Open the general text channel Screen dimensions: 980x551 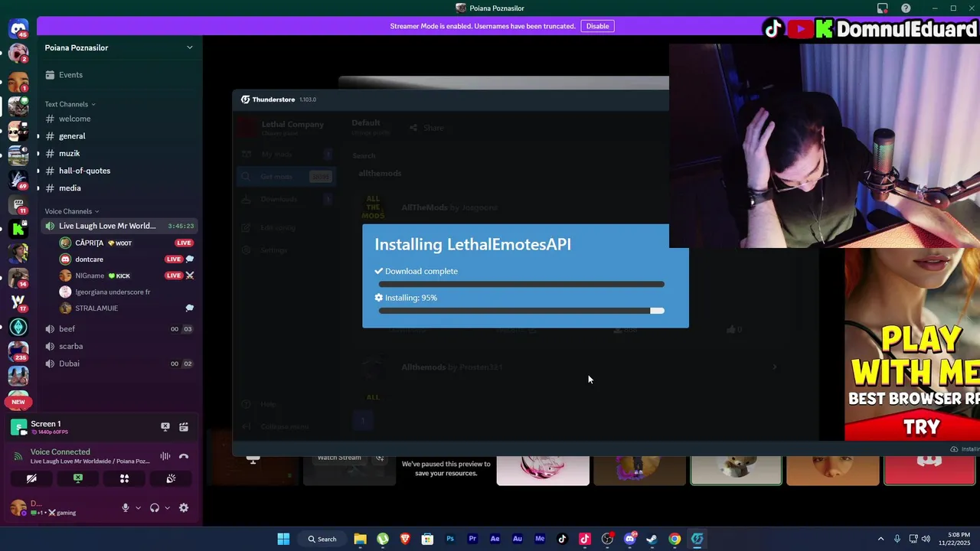(118, 136)
